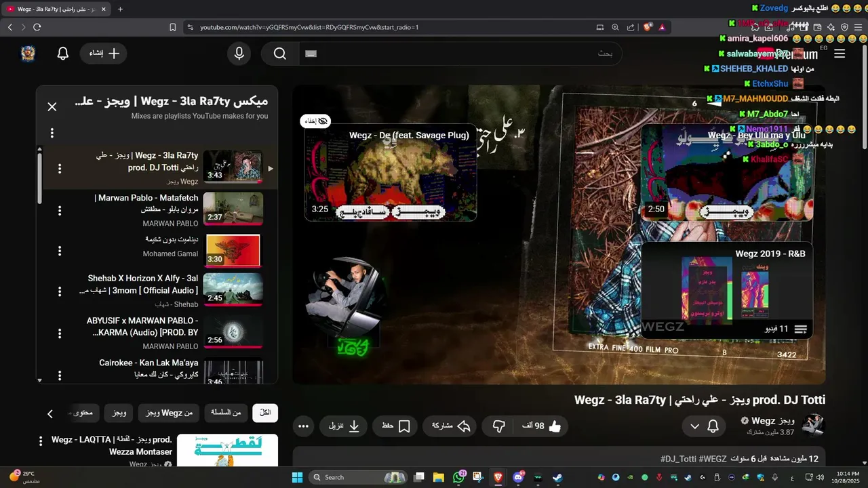The width and height of the screenshot is (868, 488).
Task: Click the share page icon in address bar
Action: coord(631,27)
